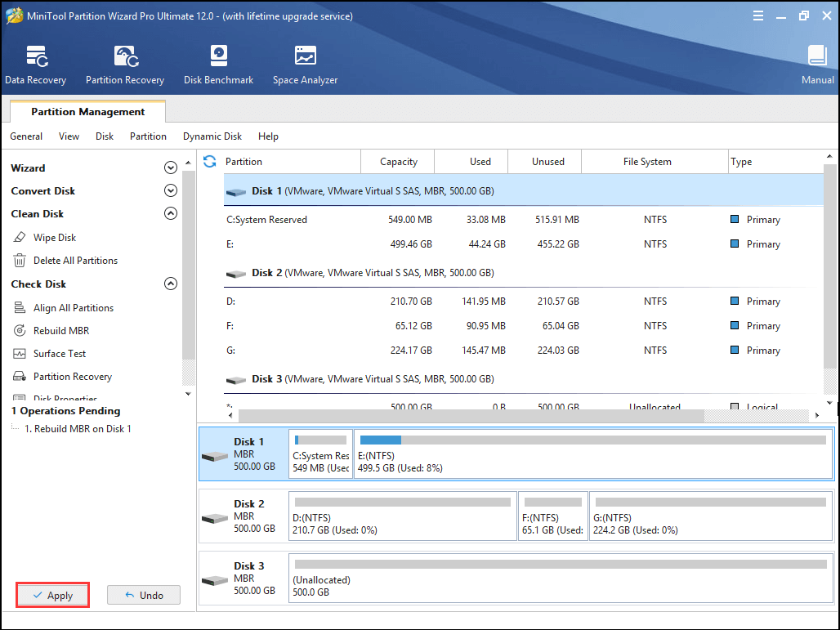Click the sidebar Partition Recovery icon
The width and height of the screenshot is (840, 630).
tap(20, 376)
